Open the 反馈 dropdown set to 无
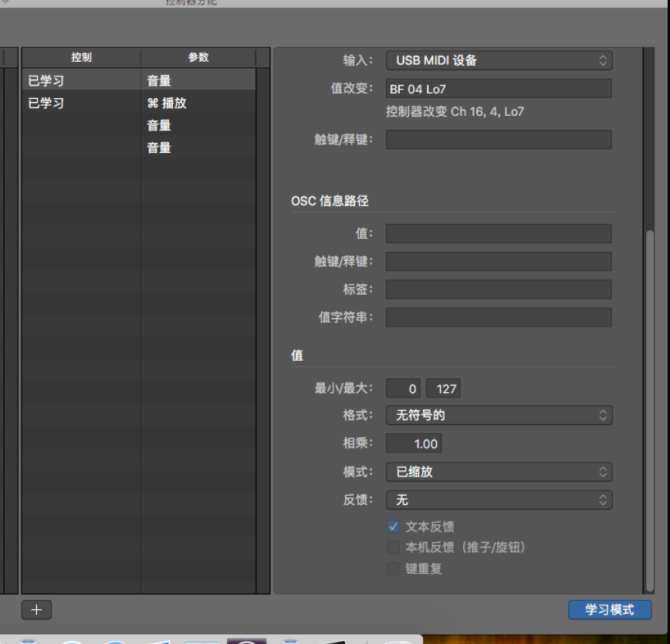Viewport: 670px width, 644px height. (x=499, y=500)
